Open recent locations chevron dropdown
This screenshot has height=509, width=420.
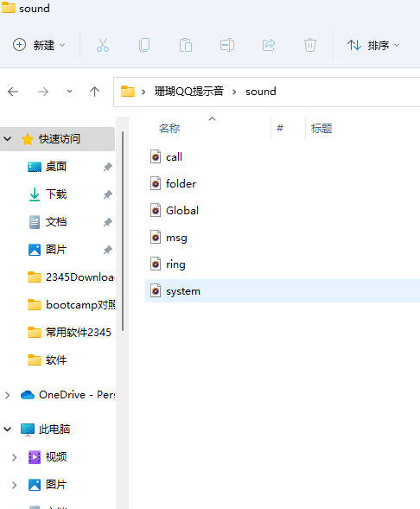click(69, 92)
